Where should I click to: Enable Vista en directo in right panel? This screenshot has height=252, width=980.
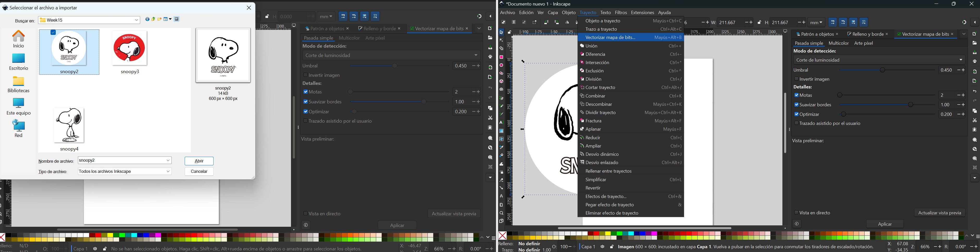[796, 212]
